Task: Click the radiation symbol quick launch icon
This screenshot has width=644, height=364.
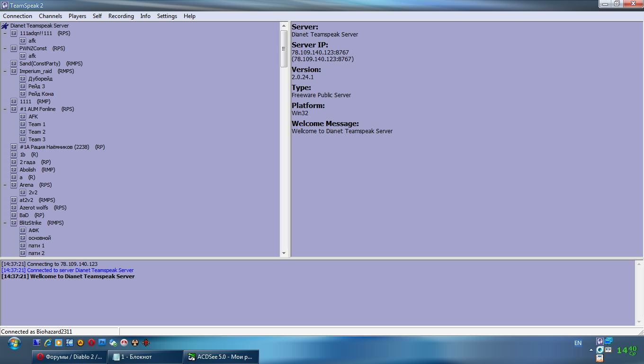Action: (x=135, y=343)
